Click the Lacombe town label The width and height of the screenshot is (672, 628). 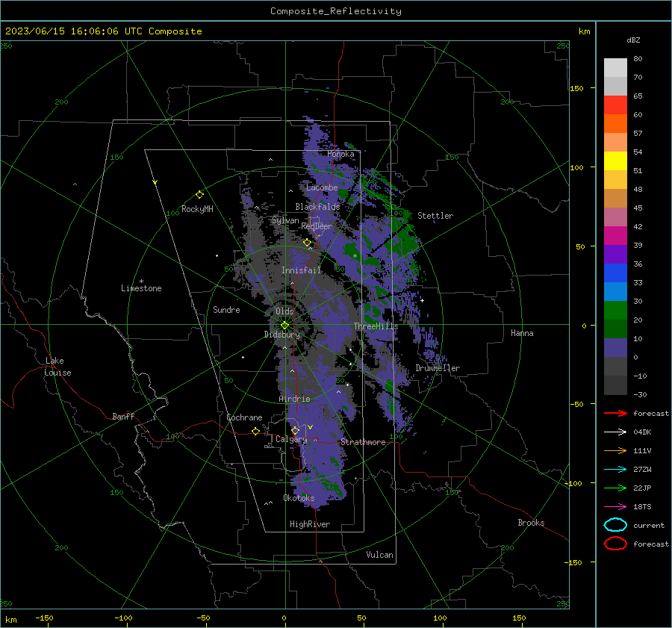point(322,187)
